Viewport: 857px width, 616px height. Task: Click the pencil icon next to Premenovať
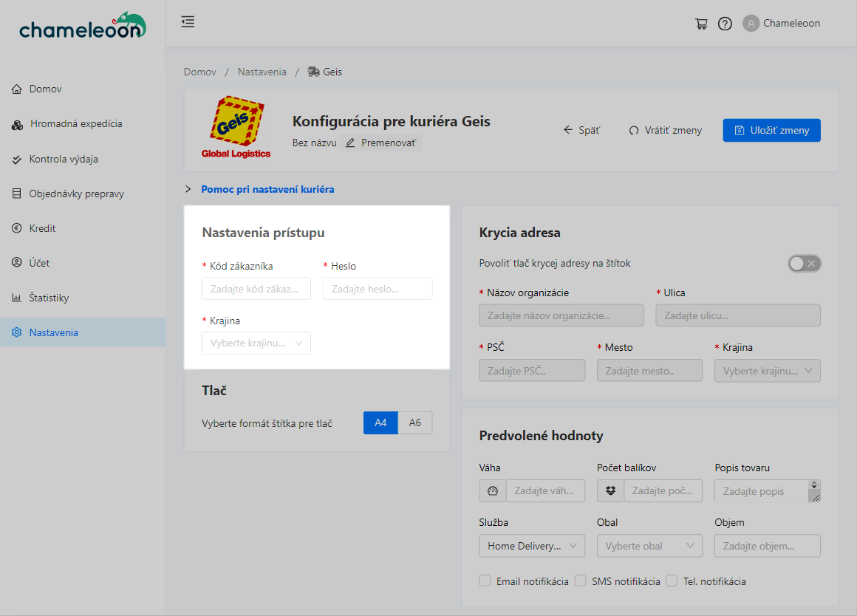point(350,143)
